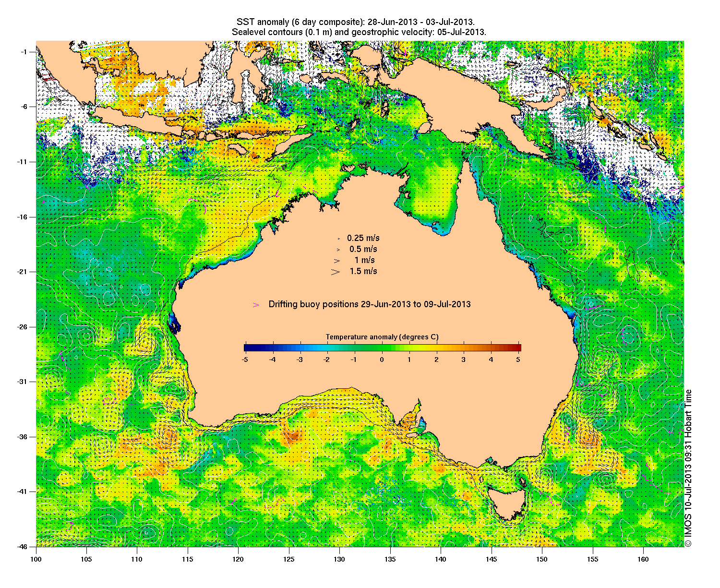Click the 1 m/s arrow symbol
The image size is (720, 588).
click(x=337, y=261)
